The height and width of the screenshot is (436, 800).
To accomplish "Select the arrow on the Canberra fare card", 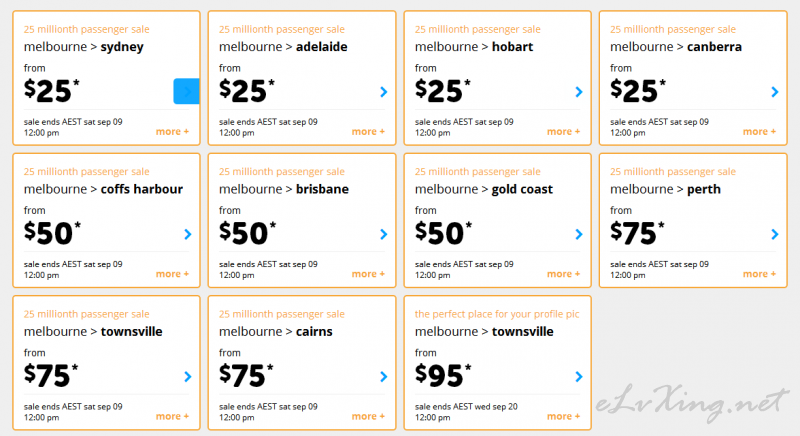I will click(775, 92).
